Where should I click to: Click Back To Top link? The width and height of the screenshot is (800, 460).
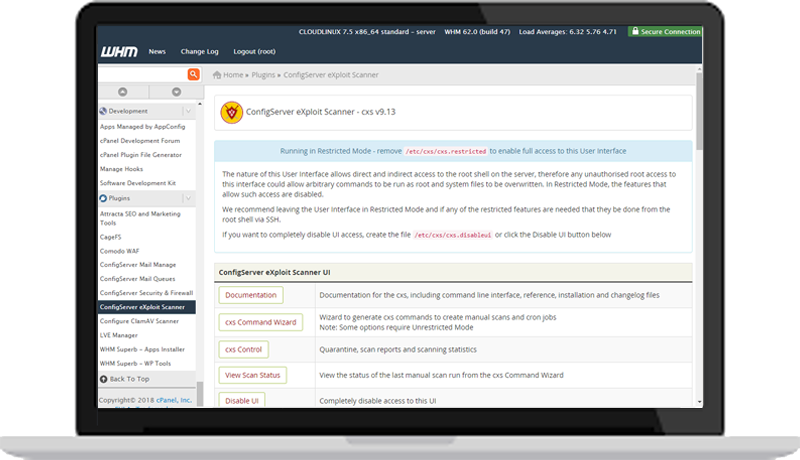(130, 379)
